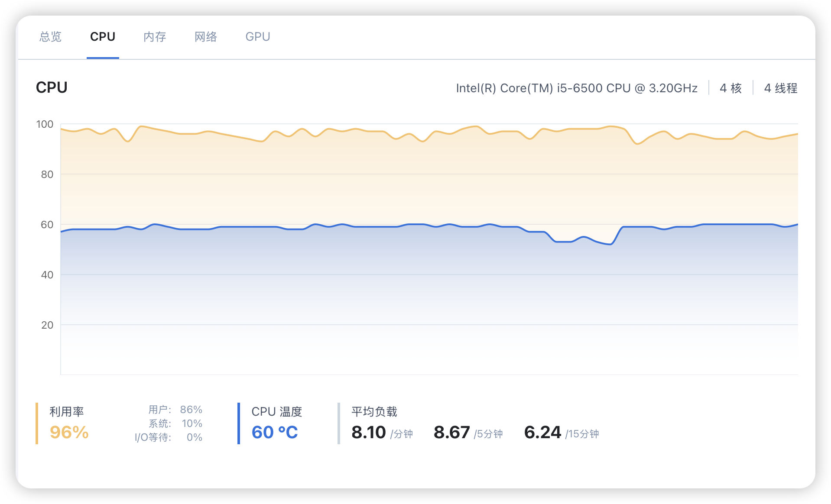
Task: Go to the 网络 tab
Action: 206,37
